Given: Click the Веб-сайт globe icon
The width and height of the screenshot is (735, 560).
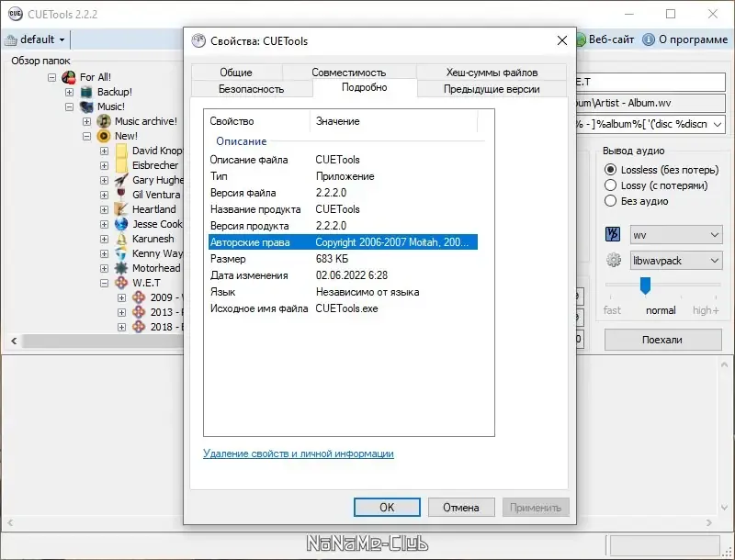Looking at the screenshot, I should [x=581, y=39].
